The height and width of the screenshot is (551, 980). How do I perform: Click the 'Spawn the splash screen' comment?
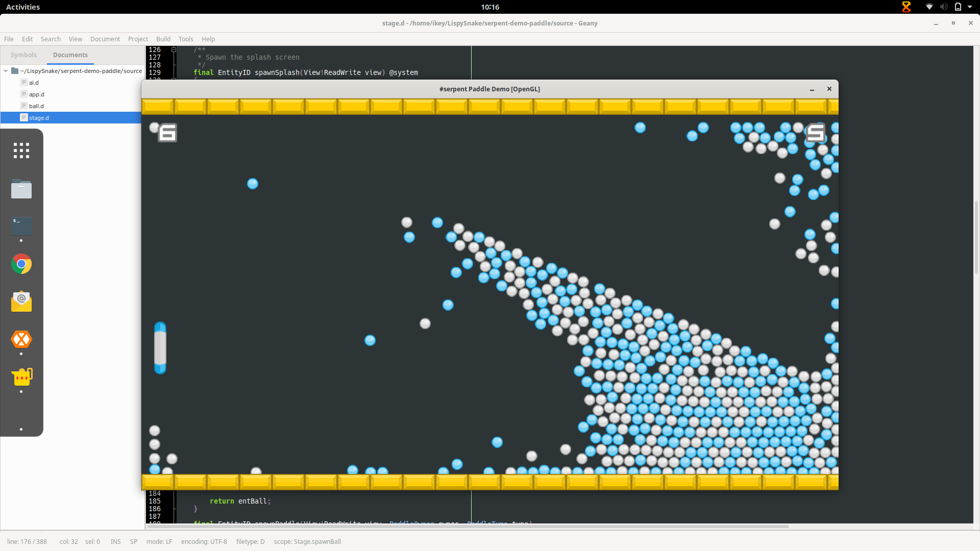253,57
